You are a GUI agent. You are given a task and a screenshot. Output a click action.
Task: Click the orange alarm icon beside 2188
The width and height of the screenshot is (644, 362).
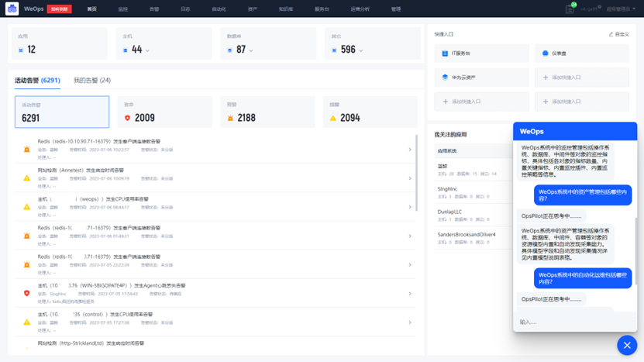tap(230, 118)
